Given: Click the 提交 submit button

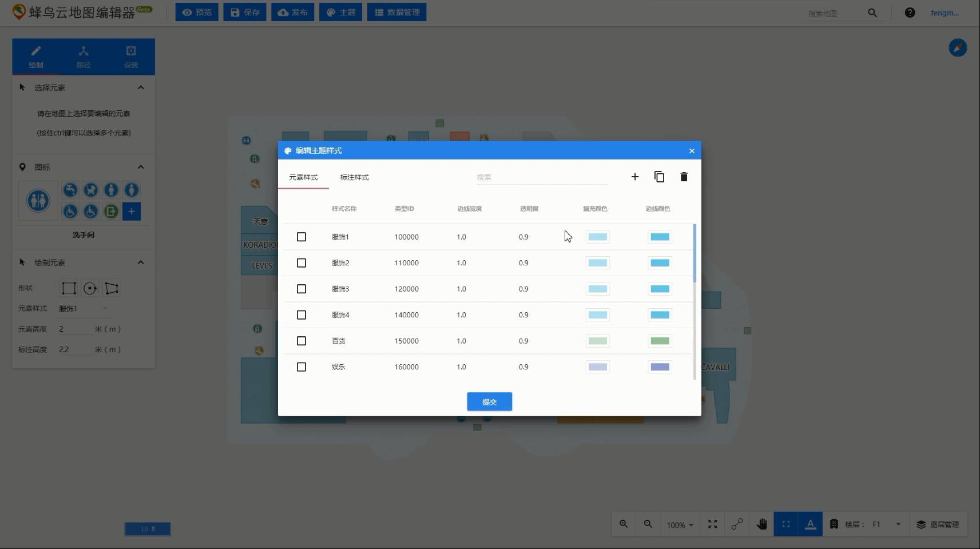Looking at the screenshot, I should coord(489,401).
